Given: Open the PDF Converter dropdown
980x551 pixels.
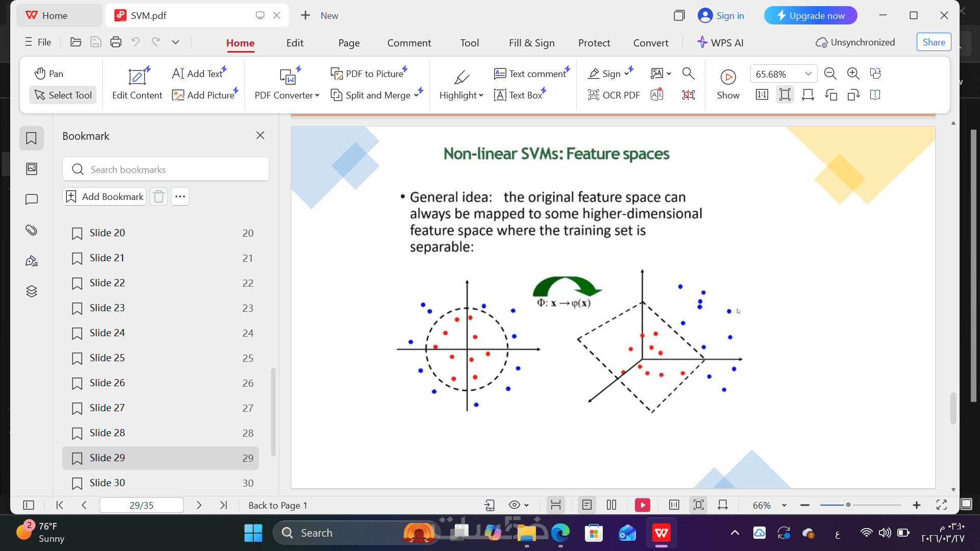Looking at the screenshot, I should coord(287,95).
